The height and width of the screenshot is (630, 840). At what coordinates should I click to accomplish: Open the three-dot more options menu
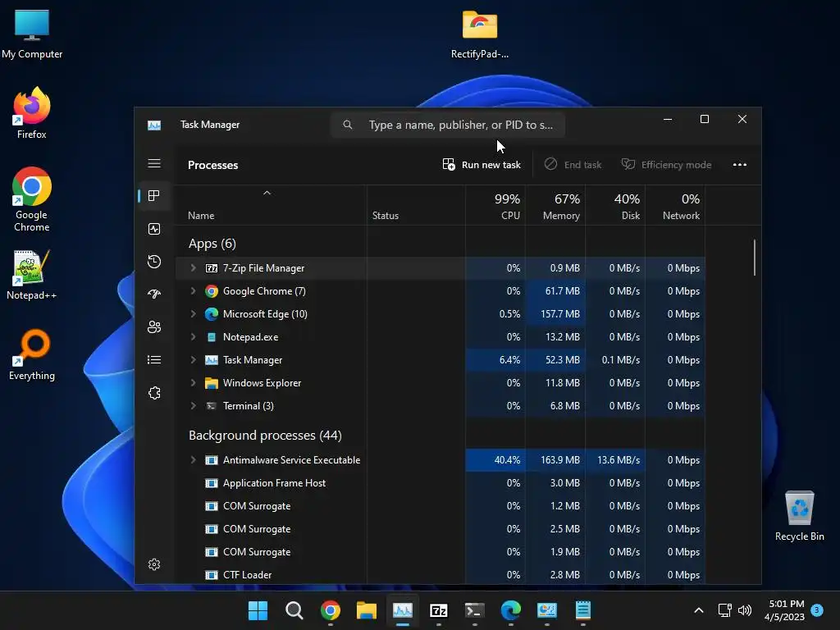[x=740, y=165]
